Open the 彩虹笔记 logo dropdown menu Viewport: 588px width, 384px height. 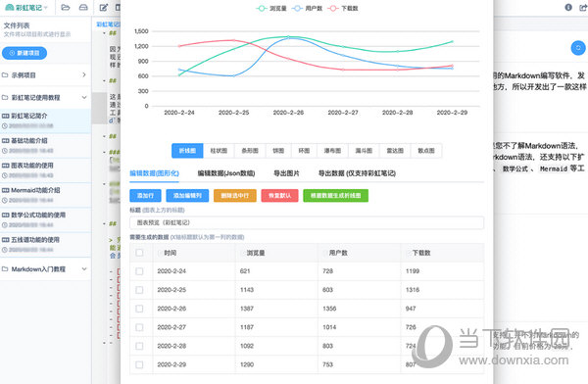26,8
